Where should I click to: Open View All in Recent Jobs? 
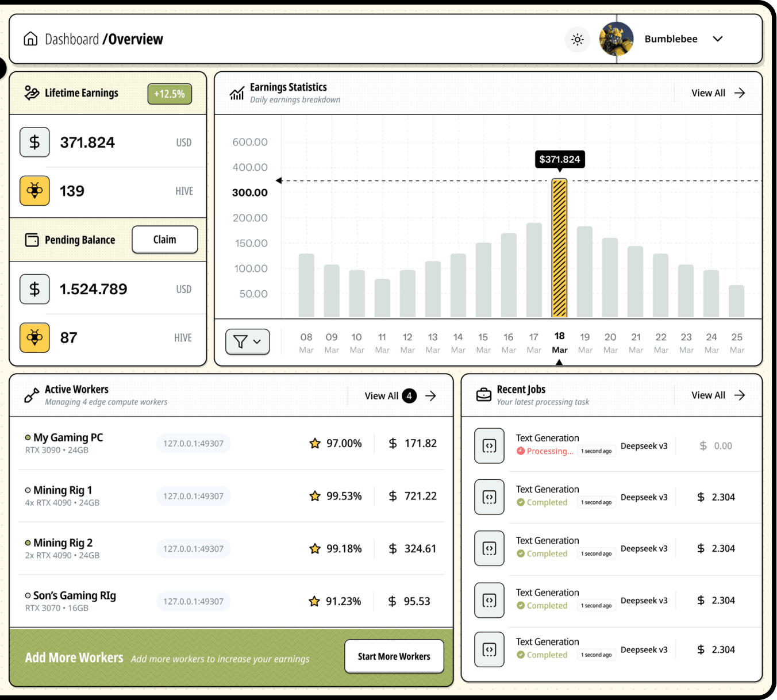(x=718, y=395)
